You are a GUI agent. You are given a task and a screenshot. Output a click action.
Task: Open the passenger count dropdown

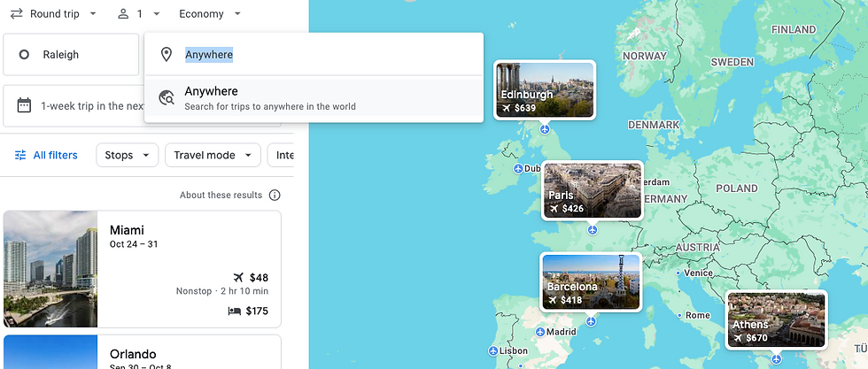point(139,14)
